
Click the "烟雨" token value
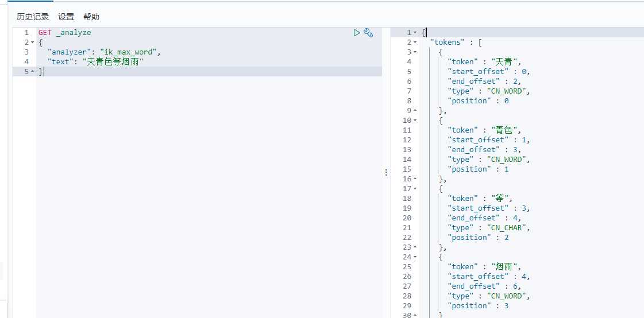(x=503, y=267)
